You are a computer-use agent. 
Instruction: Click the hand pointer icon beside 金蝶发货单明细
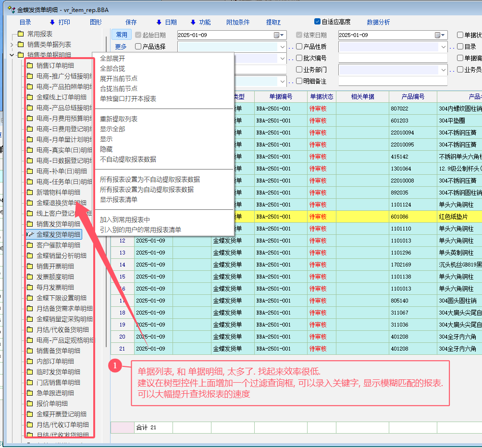click(30, 235)
